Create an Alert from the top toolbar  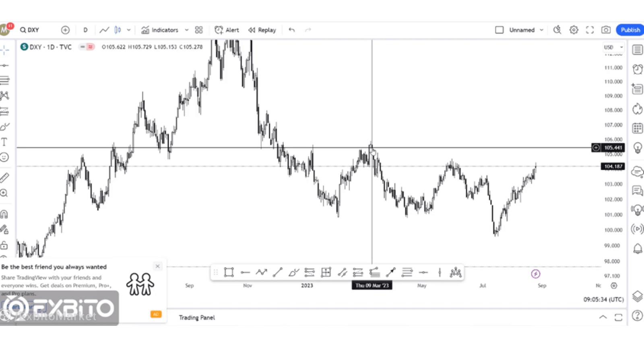coord(227,30)
